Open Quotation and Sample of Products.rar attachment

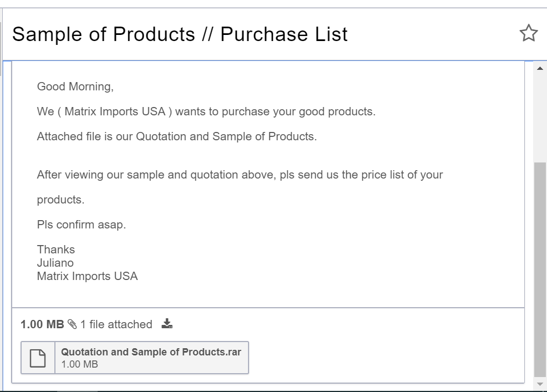pos(151,352)
